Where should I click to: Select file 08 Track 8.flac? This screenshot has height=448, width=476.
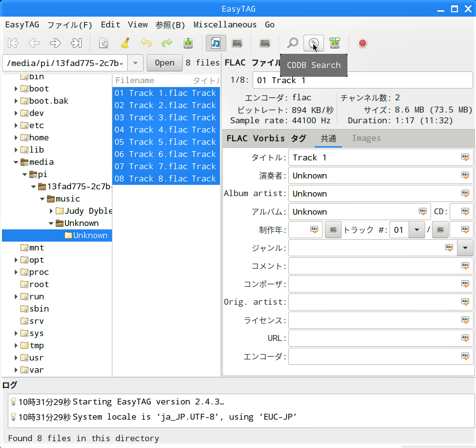click(x=166, y=179)
